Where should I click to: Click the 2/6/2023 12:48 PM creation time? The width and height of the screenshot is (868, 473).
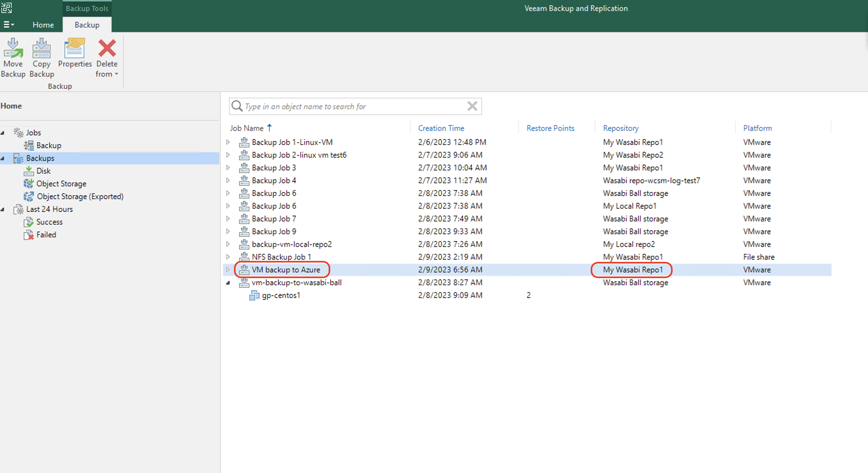(452, 142)
